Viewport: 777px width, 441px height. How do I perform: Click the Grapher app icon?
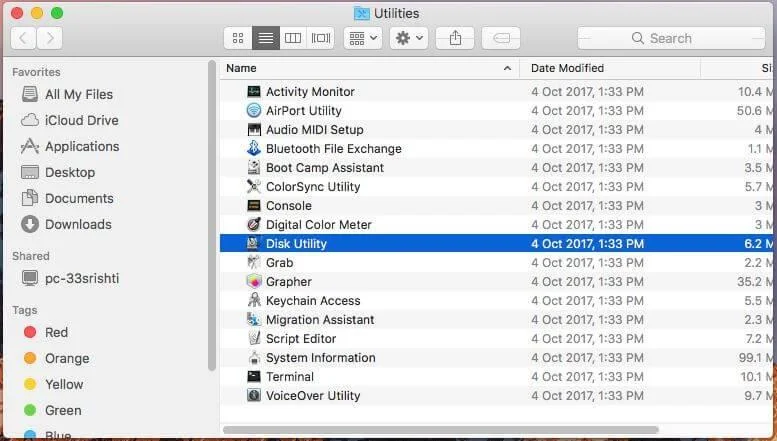point(254,281)
